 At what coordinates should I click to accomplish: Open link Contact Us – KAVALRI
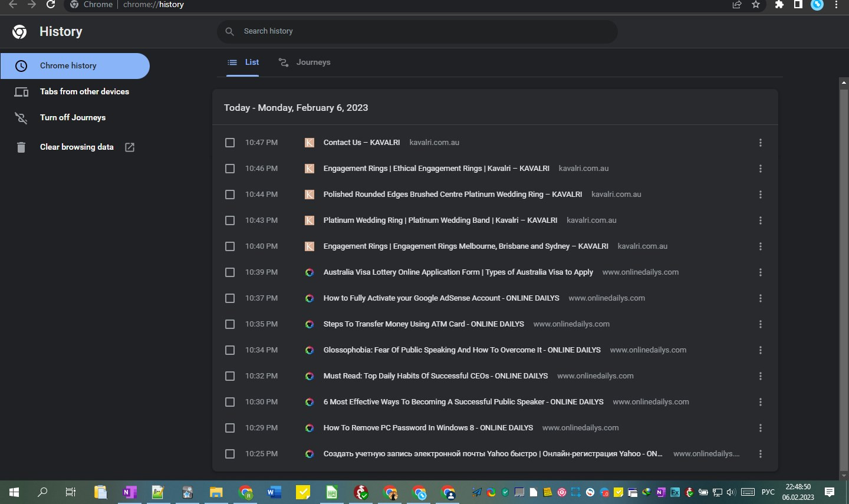361,143
